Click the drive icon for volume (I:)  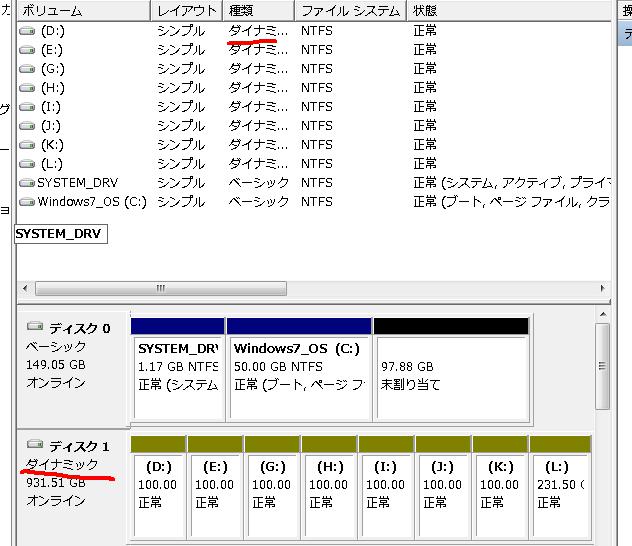point(27,107)
